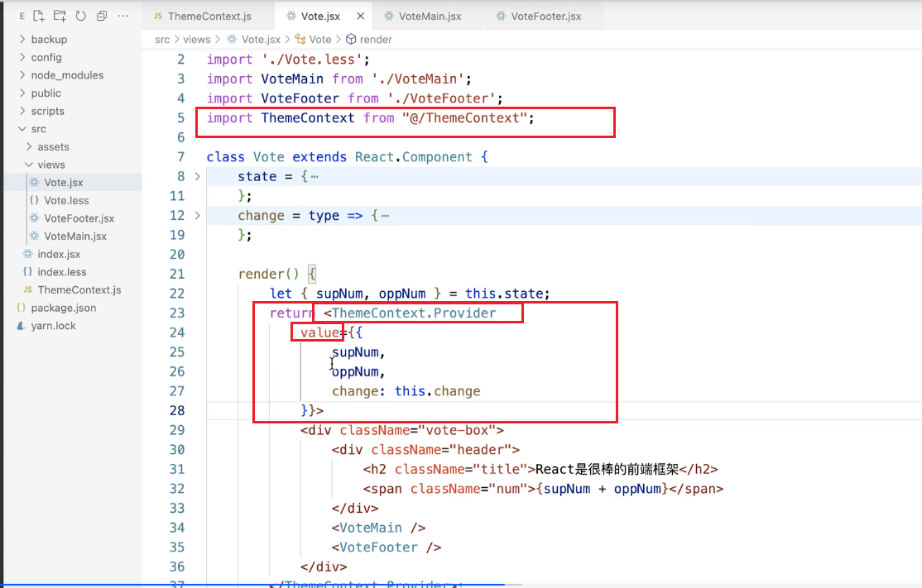Screen dimensions: 922x588
Task: Open Vote.less in the file tree
Action: click(x=66, y=200)
